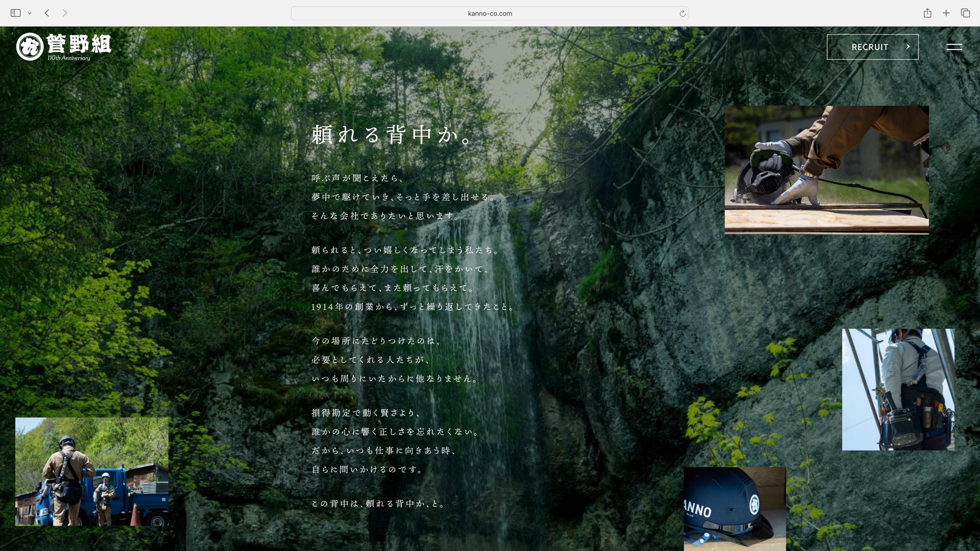Click the line 必要としてくれる人たちが、
Viewport: 980px width, 551px height.
pos(371,360)
